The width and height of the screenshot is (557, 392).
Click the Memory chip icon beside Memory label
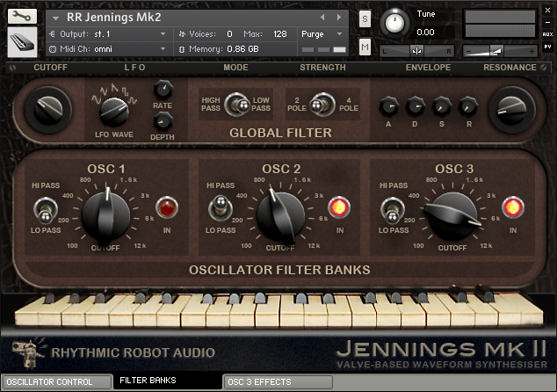click(x=182, y=49)
